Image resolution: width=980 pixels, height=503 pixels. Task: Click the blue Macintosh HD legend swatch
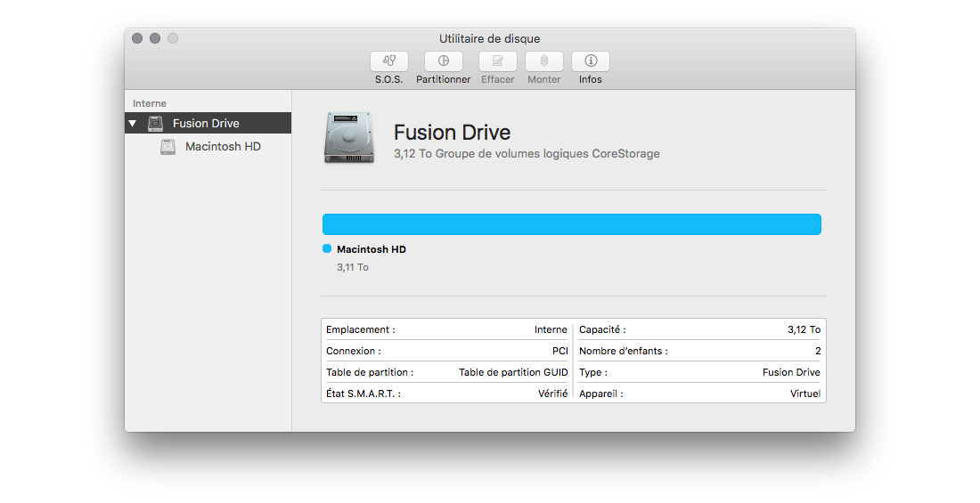coord(327,248)
